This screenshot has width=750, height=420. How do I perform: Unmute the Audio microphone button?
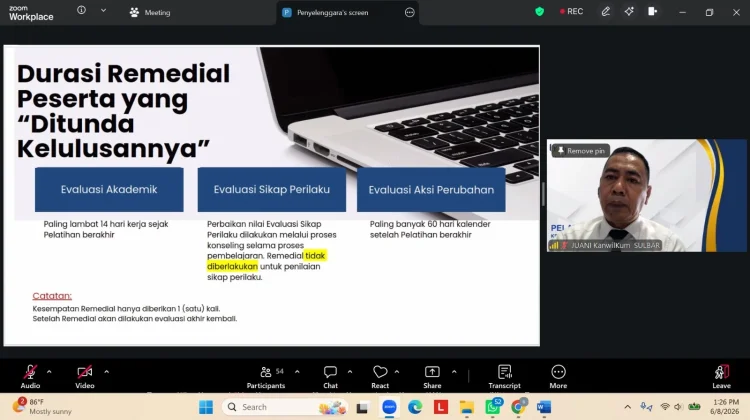coord(30,376)
